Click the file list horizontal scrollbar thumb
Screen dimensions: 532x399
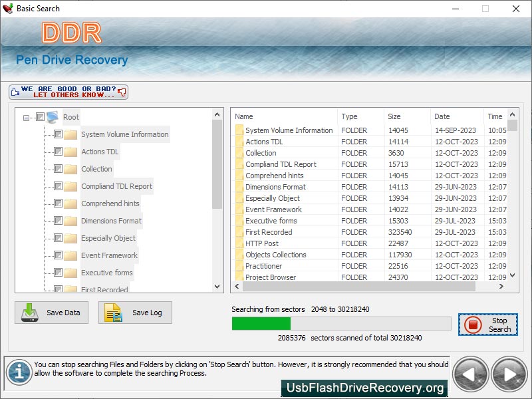(359, 287)
